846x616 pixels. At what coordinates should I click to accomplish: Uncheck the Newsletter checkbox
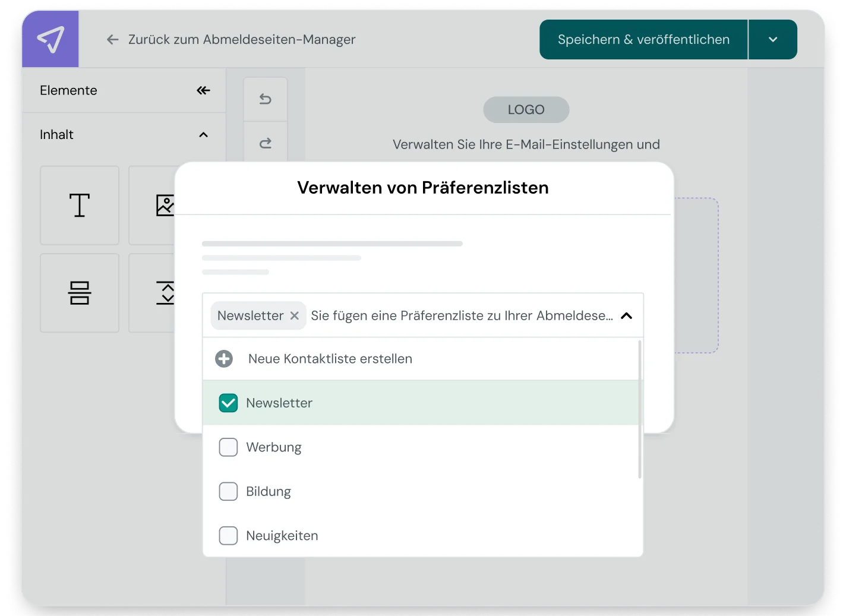[228, 403]
